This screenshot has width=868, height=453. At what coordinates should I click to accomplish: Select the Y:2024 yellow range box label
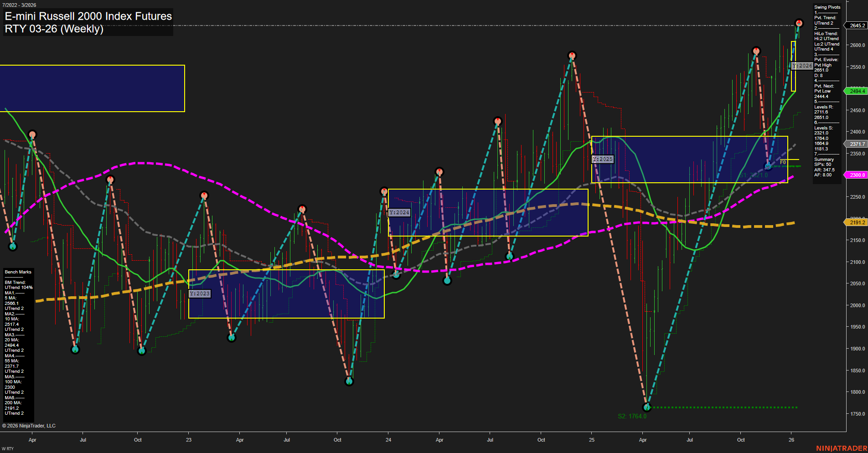click(399, 212)
